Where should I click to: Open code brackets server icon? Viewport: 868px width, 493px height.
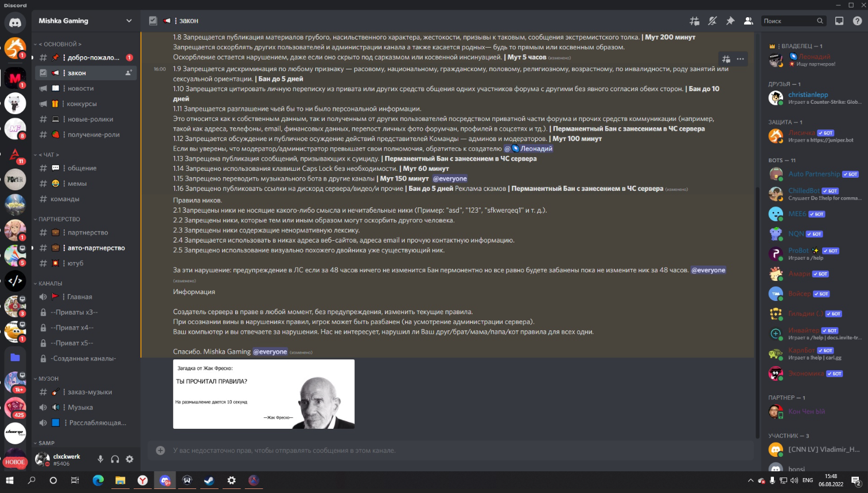(x=15, y=281)
